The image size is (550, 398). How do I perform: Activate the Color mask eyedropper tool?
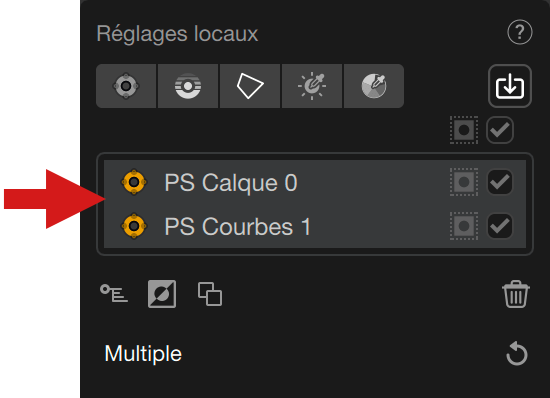(374, 86)
